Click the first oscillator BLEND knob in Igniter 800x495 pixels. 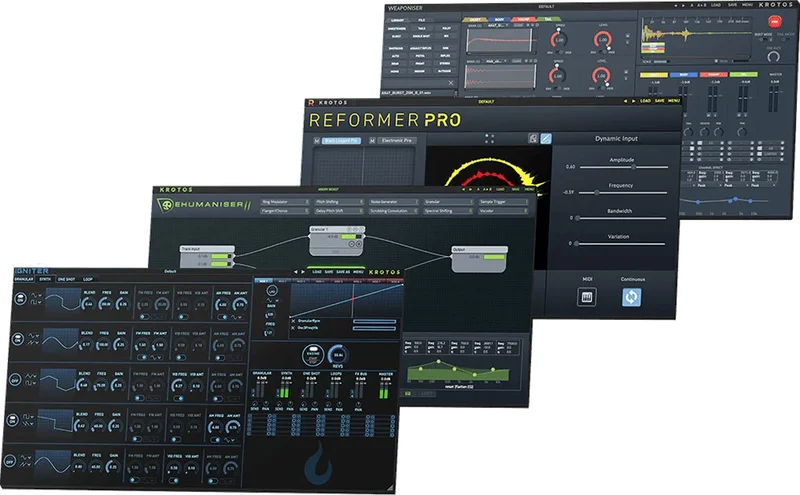[89, 304]
